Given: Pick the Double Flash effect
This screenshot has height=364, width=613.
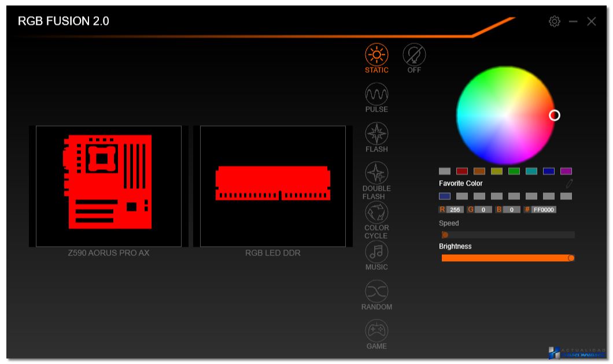Looking at the screenshot, I should [376, 173].
